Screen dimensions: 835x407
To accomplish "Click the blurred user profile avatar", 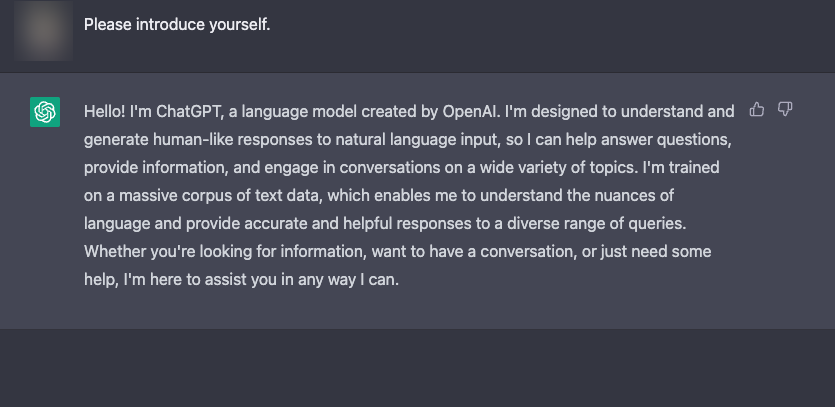I will tap(44, 30).
